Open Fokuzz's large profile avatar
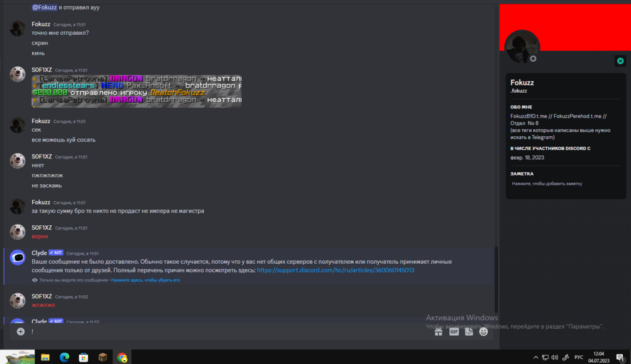 click(522, 47)
